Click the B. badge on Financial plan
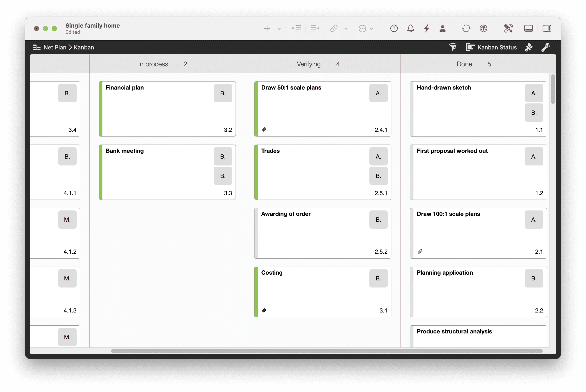This screenshot has width=586, height=392. 223,93
